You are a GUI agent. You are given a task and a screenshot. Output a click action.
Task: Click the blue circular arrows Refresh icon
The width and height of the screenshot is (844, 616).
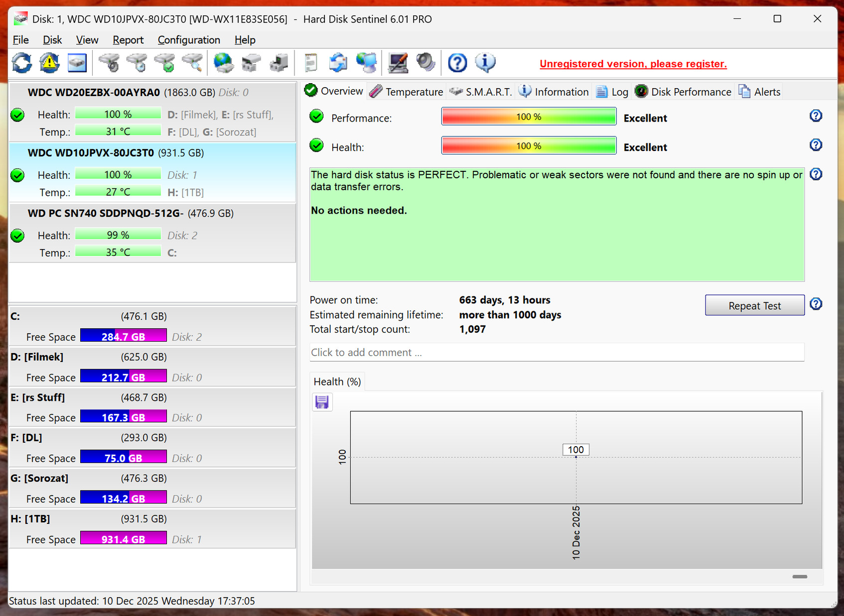point(22,63)
